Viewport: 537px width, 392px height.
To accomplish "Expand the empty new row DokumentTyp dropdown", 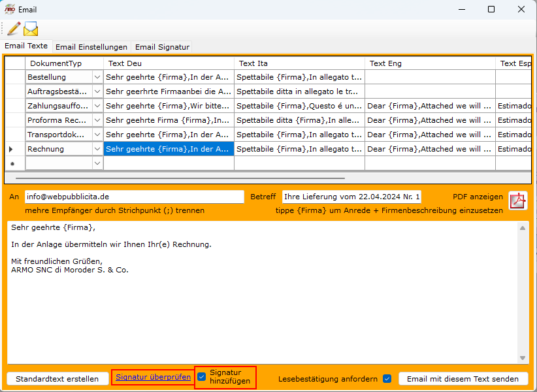I will click(x=97, y=163).
